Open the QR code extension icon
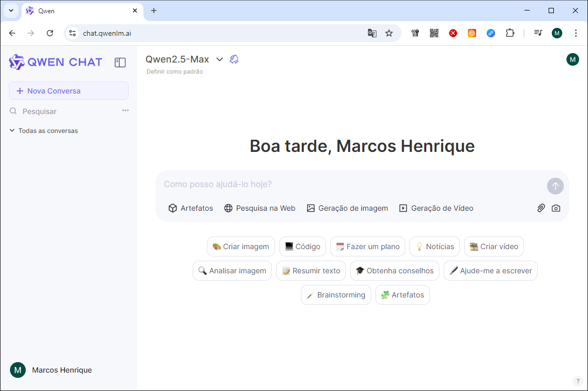Screen dimensions: 588x391 click(x=434, y=33)
